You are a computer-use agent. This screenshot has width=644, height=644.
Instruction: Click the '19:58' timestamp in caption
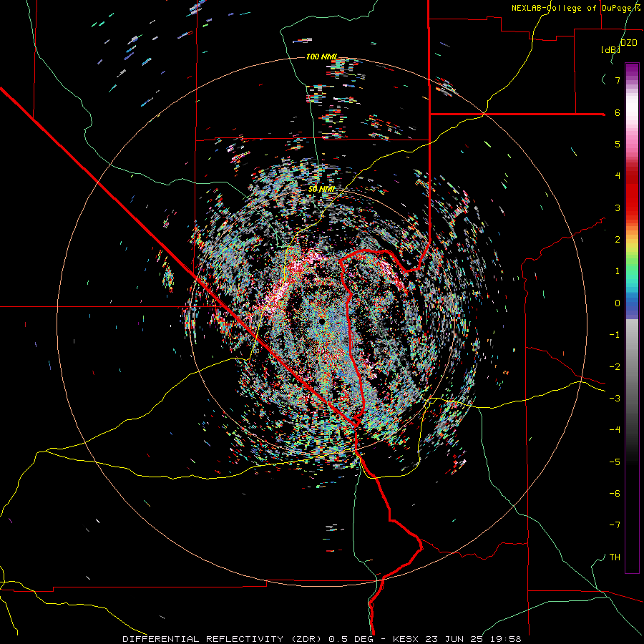507,639
